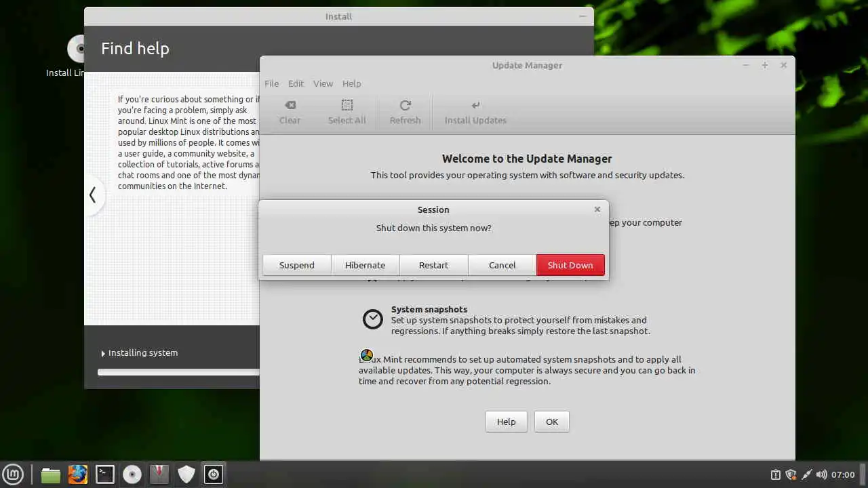This screenshot has width=868, height=488.
Task: Click the System snapshots heading
Action: pos(429,309)
